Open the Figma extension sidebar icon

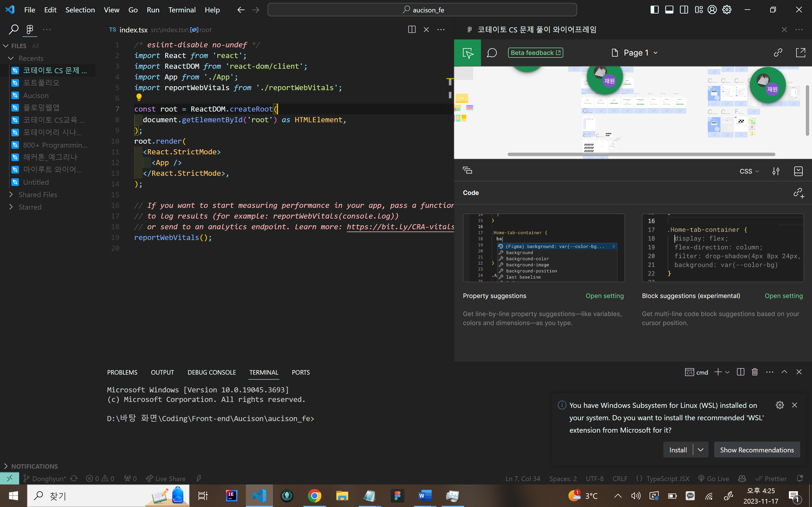pyautogui.click(x=30, y=30)
